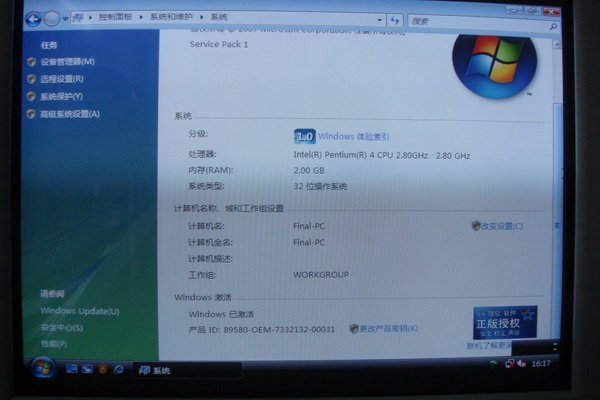600x400 pixels.
Task: Click the Forward navigation round button
Action: coord(52,18)
